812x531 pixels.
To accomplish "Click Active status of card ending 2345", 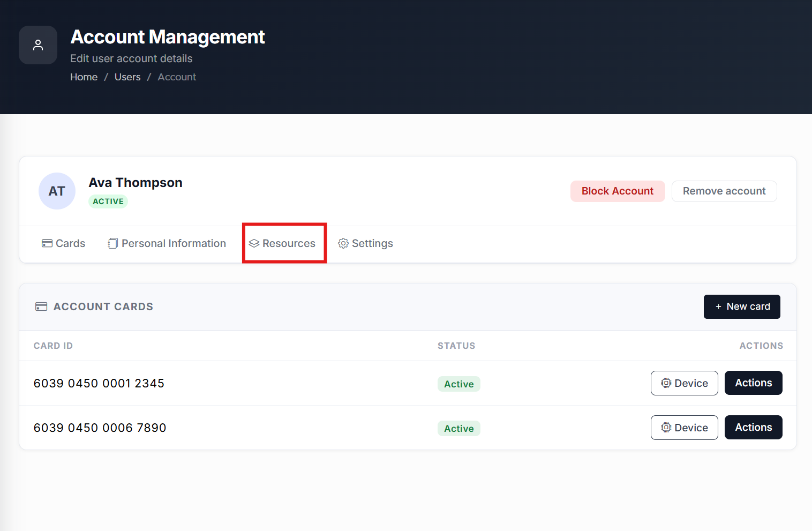I will click(x=459, y=384).
